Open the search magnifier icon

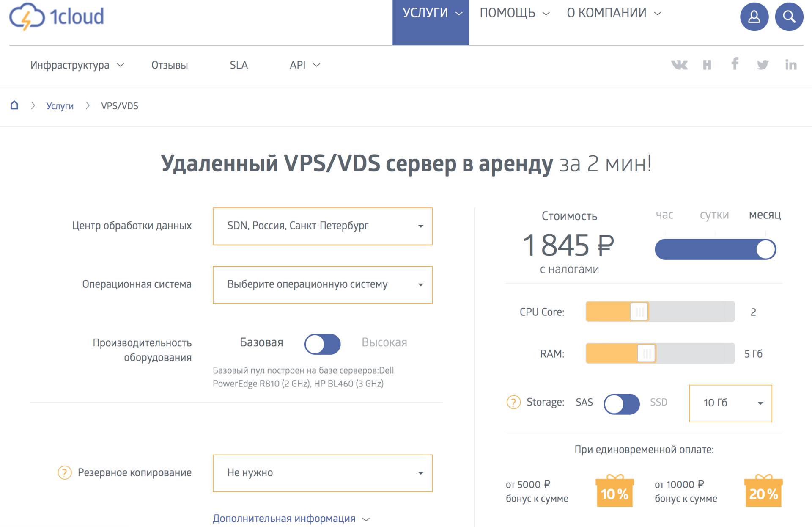tap(789, 17)
